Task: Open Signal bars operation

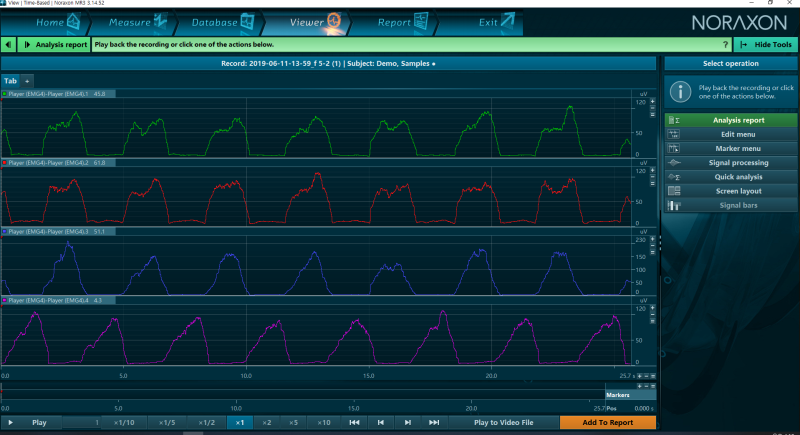Action: pos(731,206)
